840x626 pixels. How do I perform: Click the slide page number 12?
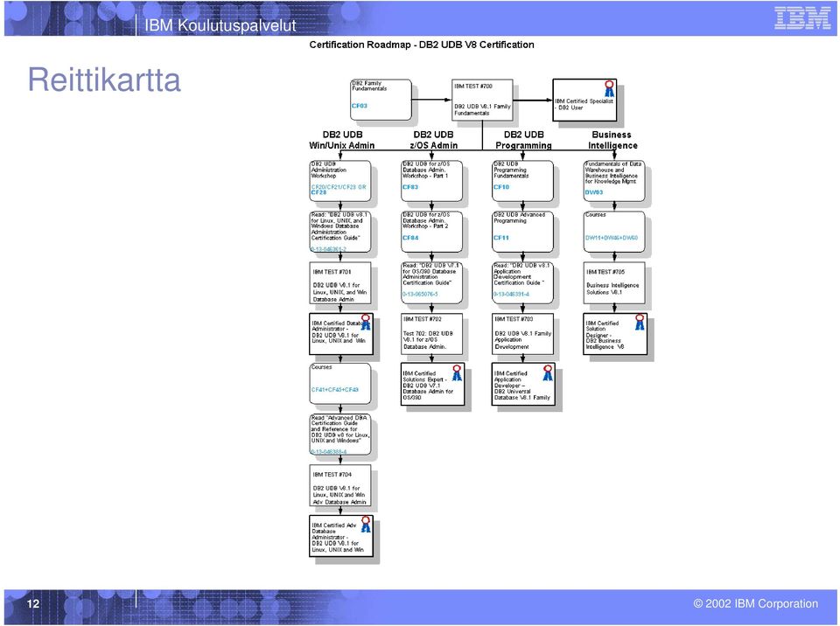coord(33,603)
